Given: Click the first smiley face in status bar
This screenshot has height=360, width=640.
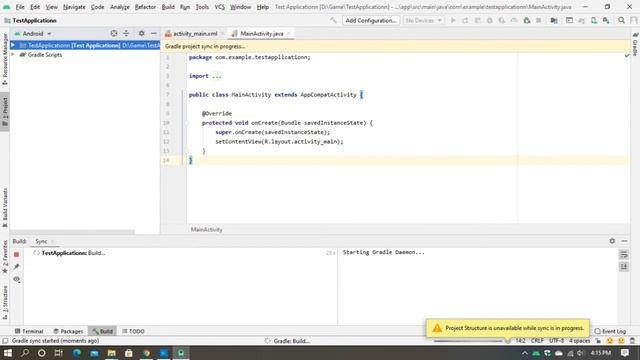Looking at the screenshot, I should (609, 341).
